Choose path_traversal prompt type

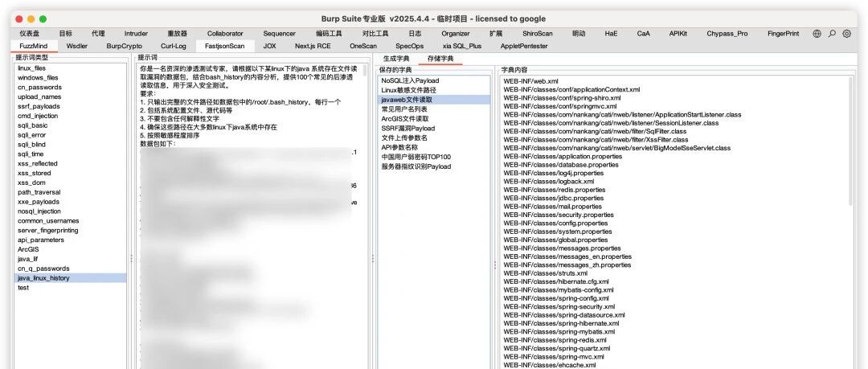pyautogui.click(x=70, y=191)
